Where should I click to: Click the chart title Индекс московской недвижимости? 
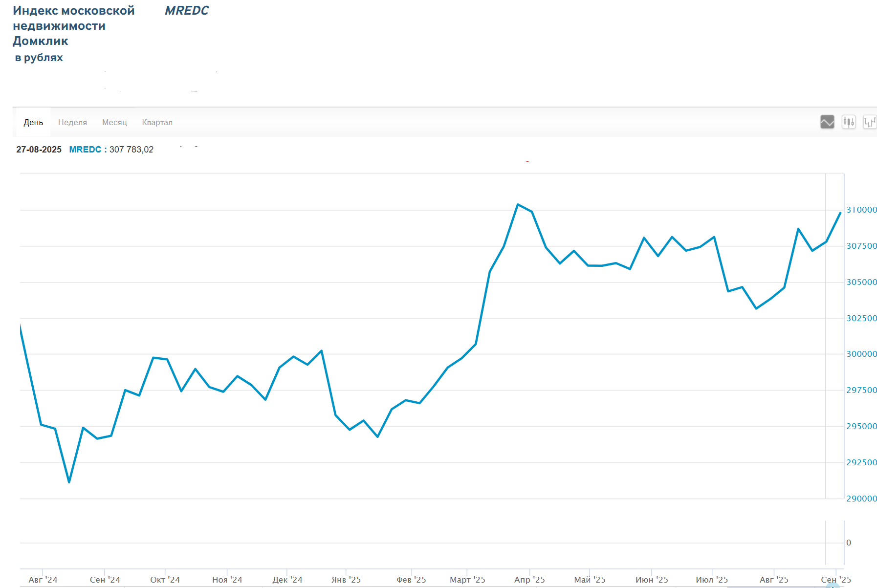[73, 18]
